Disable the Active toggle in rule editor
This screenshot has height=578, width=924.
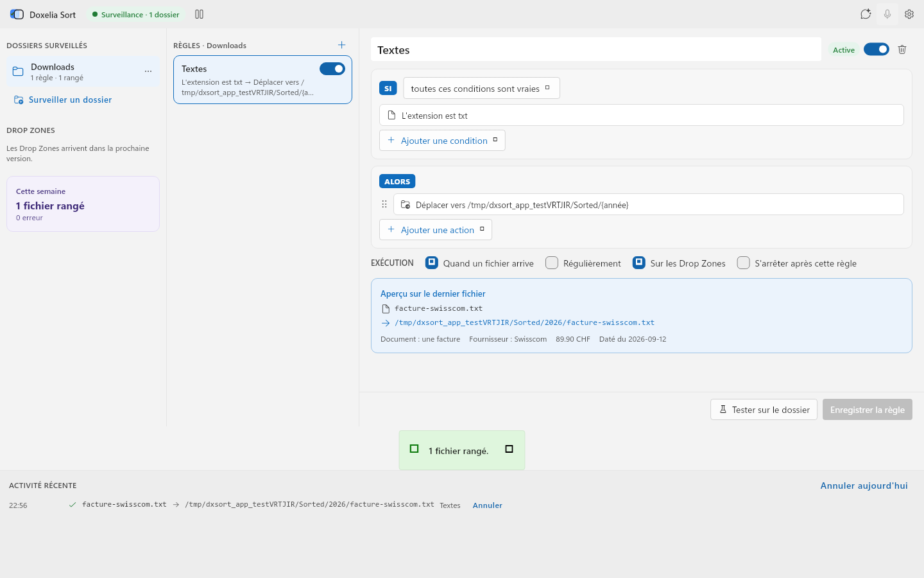coord(877,49)
